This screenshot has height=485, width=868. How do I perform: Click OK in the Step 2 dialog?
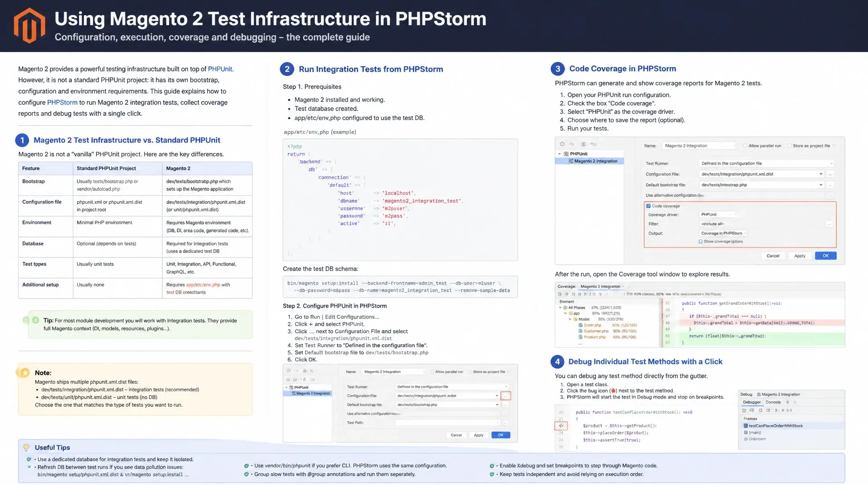pos(500,435)
